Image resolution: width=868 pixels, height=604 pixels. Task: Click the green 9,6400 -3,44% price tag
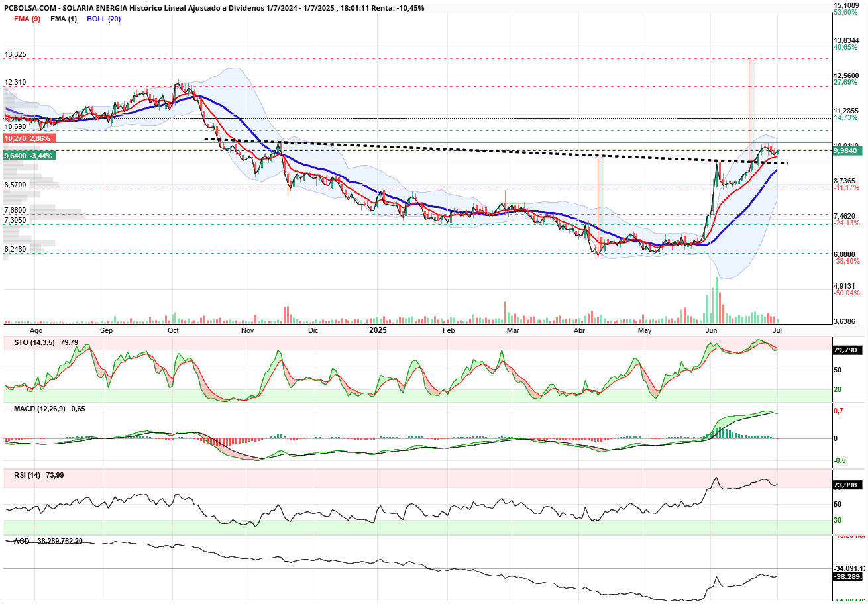(29, 155)
